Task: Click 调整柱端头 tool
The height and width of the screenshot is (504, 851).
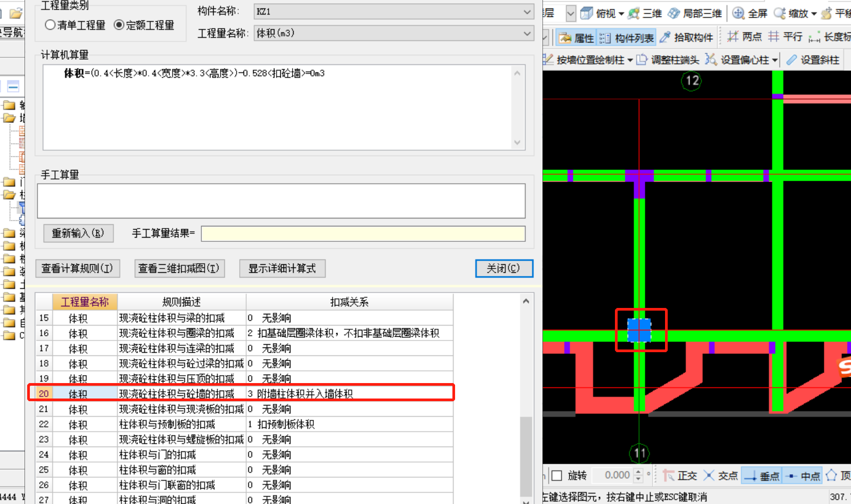Action: point(668,60)
